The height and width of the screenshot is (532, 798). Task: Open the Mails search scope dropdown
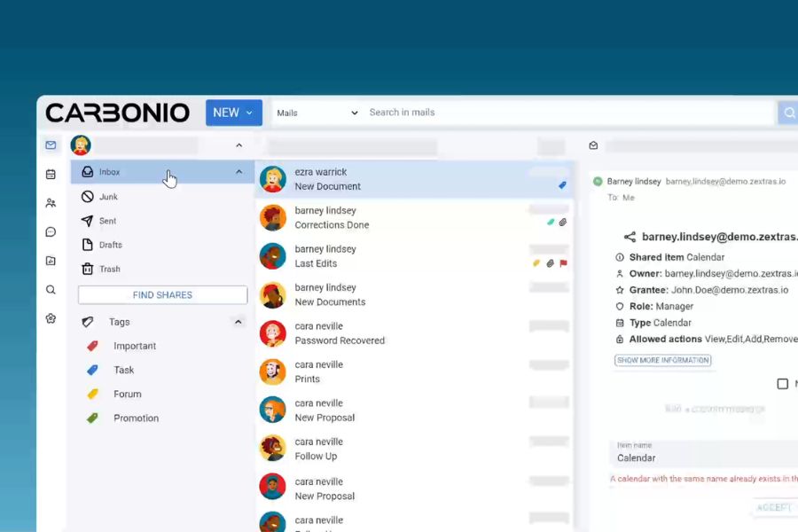click(x=317, y=113)
